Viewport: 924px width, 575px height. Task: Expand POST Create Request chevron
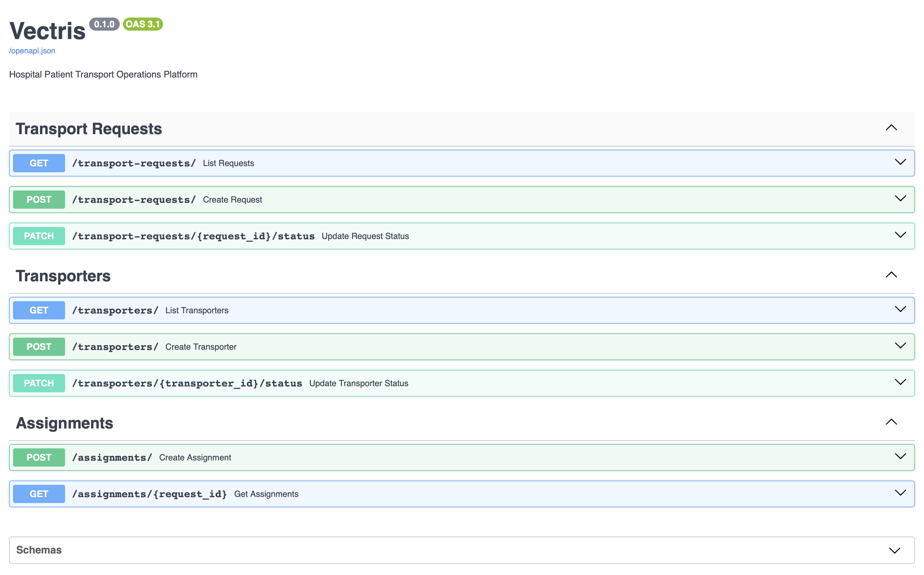click(x=901, y=199)
